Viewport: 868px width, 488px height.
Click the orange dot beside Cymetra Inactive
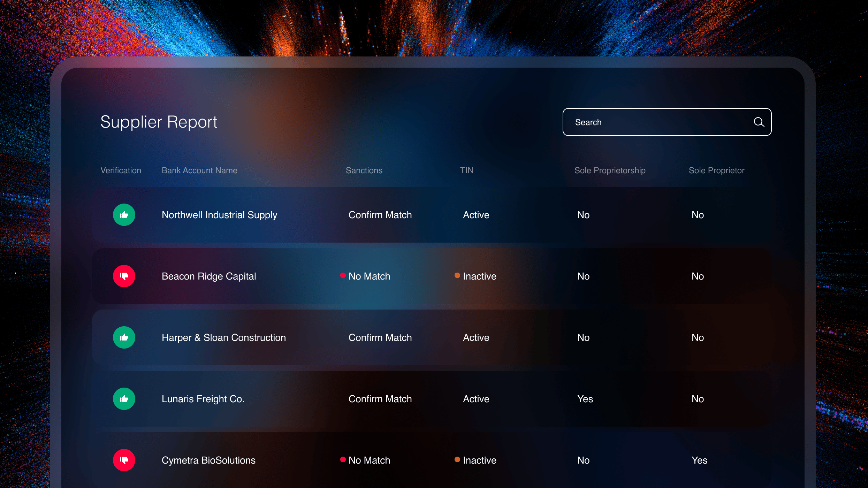pyautogui.click(x=457, y=459)
